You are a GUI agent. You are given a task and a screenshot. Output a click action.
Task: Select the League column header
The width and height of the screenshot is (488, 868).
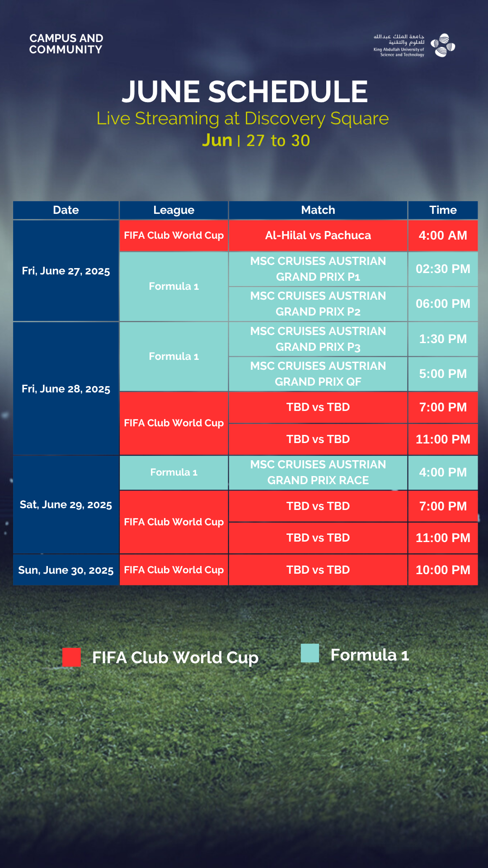(x=174, y=210)
